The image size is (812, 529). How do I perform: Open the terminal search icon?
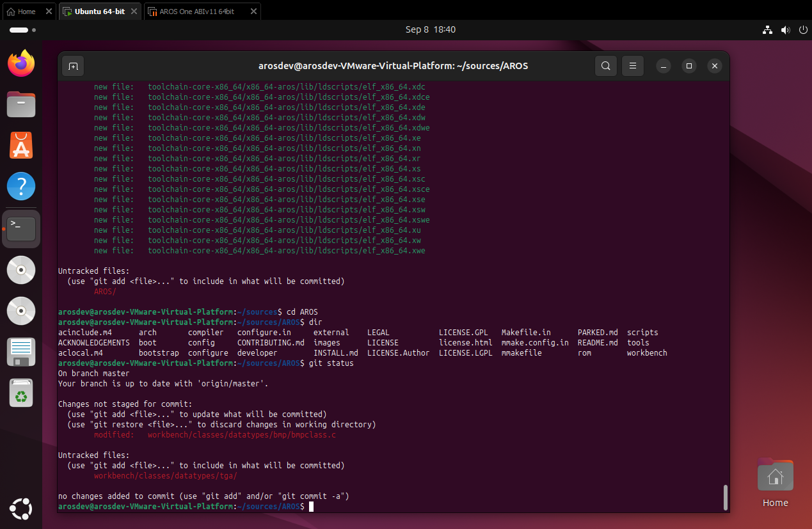click(605, 66)
